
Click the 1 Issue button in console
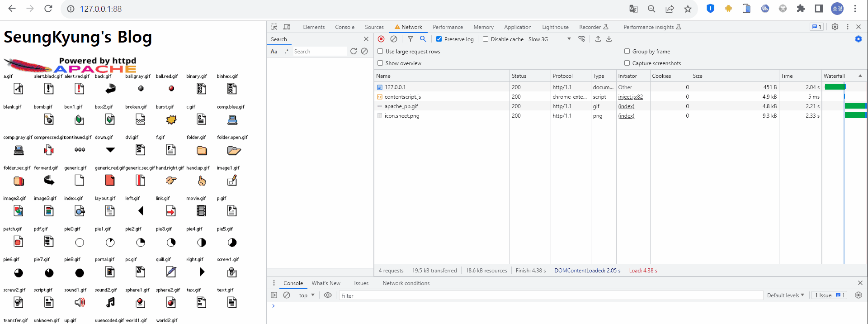point(830,295)
